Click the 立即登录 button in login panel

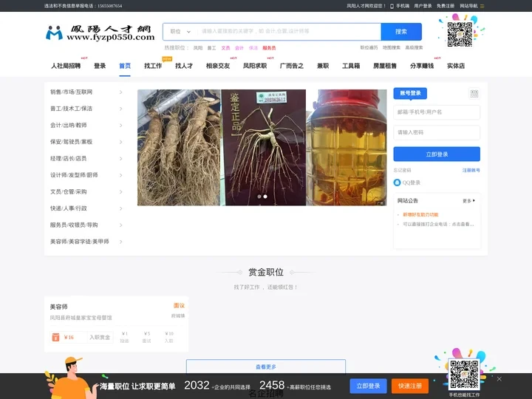[437, 154]
